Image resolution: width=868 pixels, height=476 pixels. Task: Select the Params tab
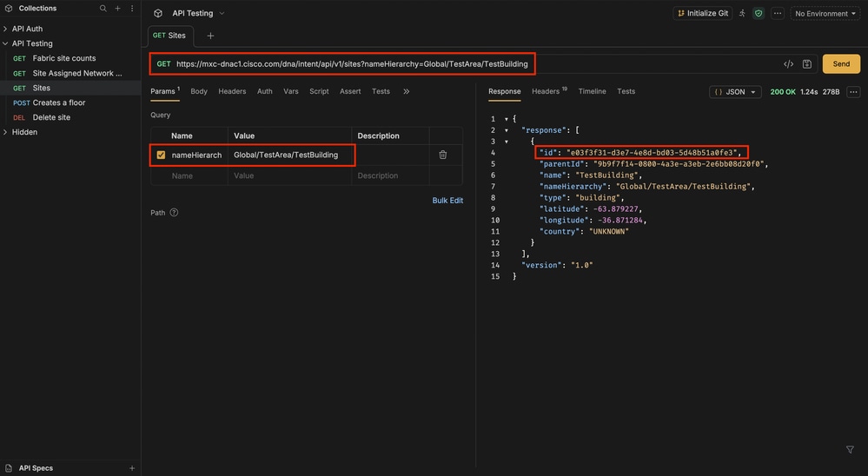pyautogui.click(x=165, y=91)
